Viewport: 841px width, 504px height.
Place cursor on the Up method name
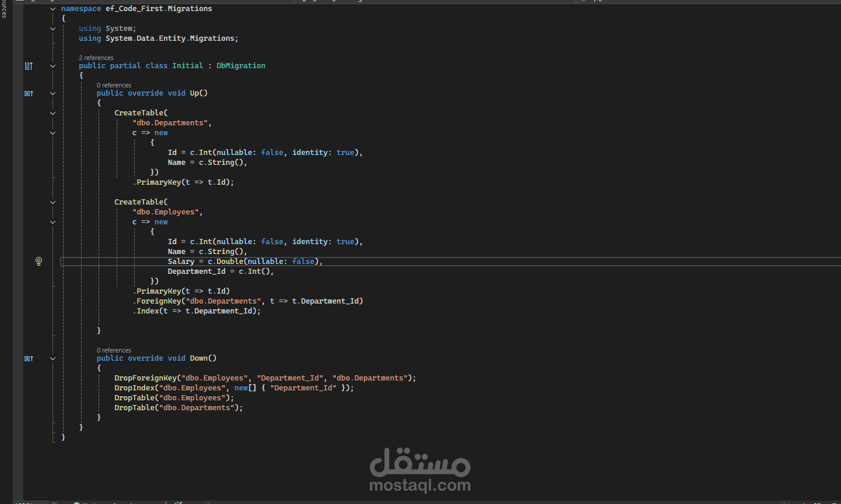coord(194,93)
